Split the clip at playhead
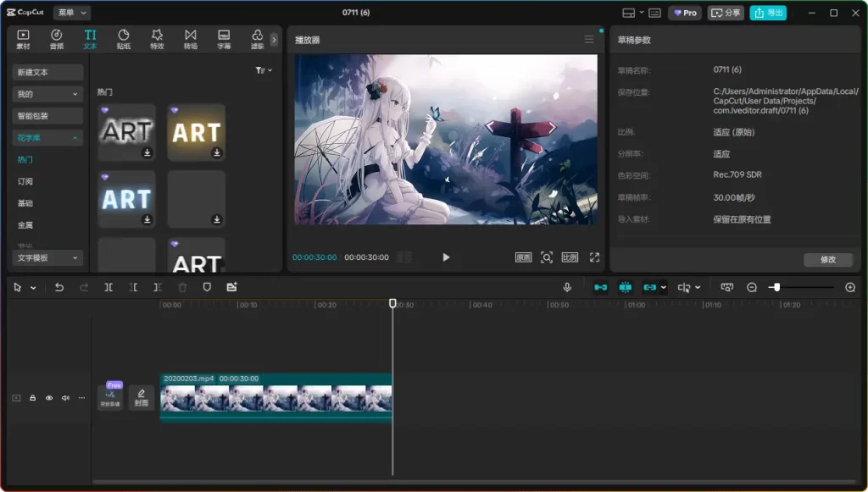This screenshot has width=868, height=492. (x=108, y=287)
